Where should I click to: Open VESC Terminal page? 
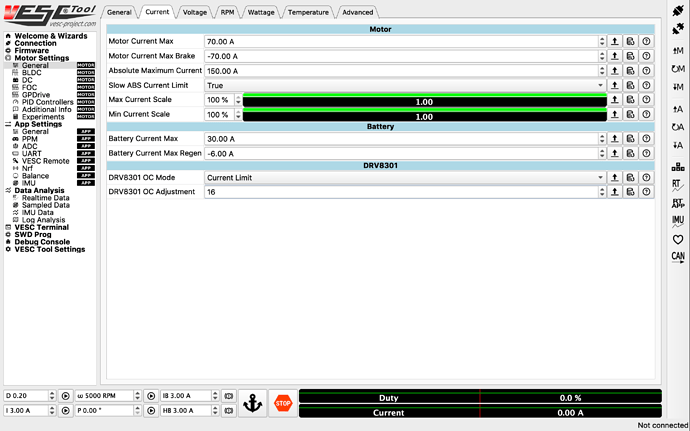(41, 228)
